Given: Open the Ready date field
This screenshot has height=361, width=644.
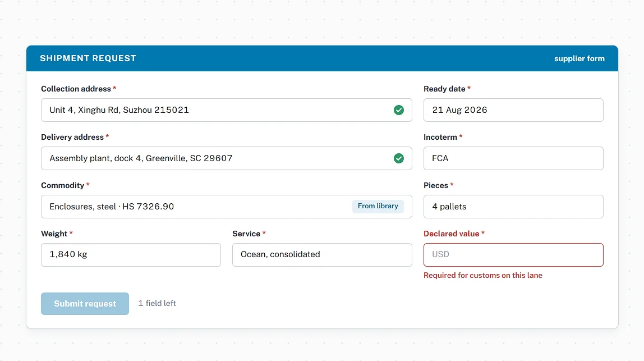Looking at the screenshot, I should click(x=513, y=110).
